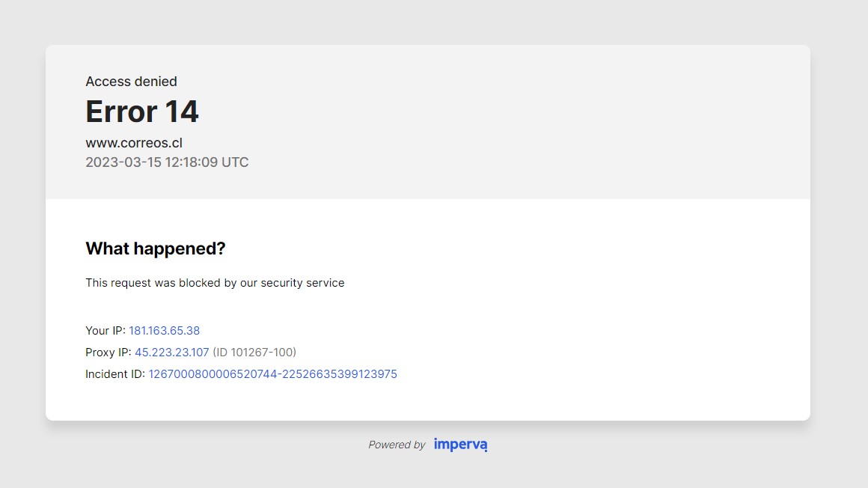868x488 pixels.
Task: Click the 2023-03-15 date in timestamp
Action: point(123,162)
